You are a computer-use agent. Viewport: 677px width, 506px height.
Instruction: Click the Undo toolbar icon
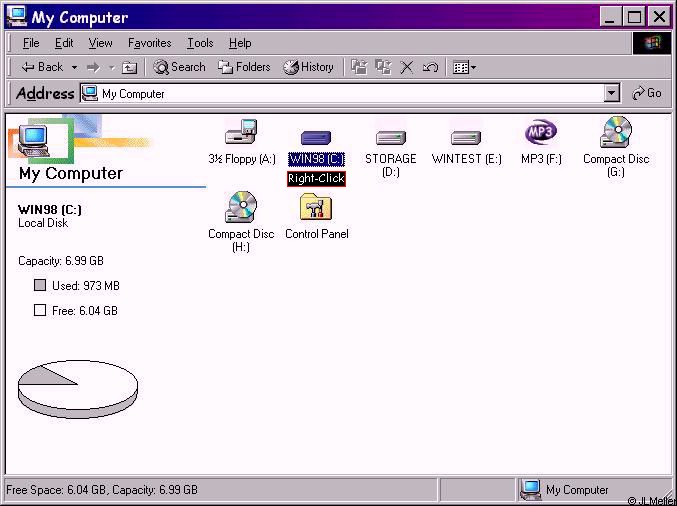[x=430, y=67]
